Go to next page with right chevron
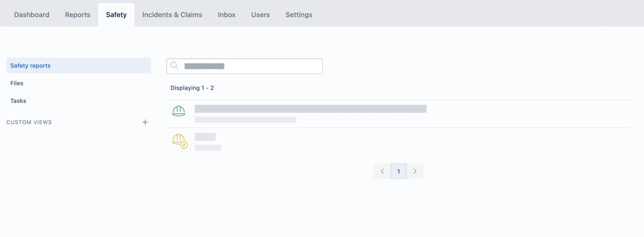Image resolution: width=644 pixels, height=237 pixels. tap(415, 172)
